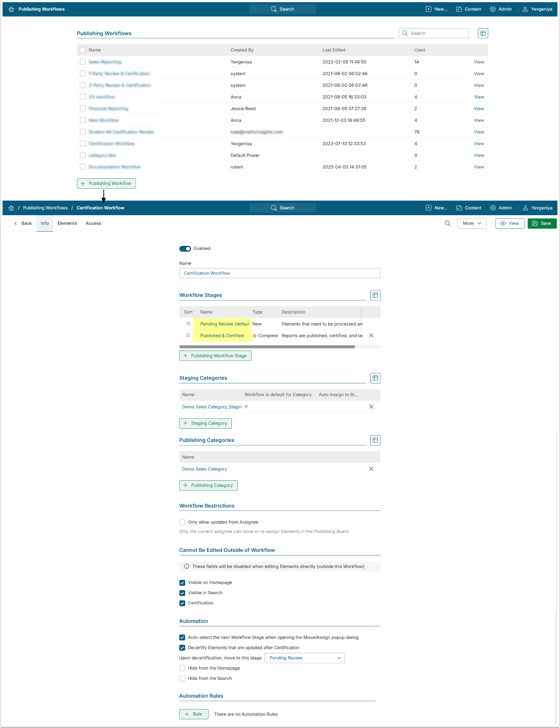Screen dimensions: 560x728
Task: Click the Created By column header
Action: (x=242, y=50)
